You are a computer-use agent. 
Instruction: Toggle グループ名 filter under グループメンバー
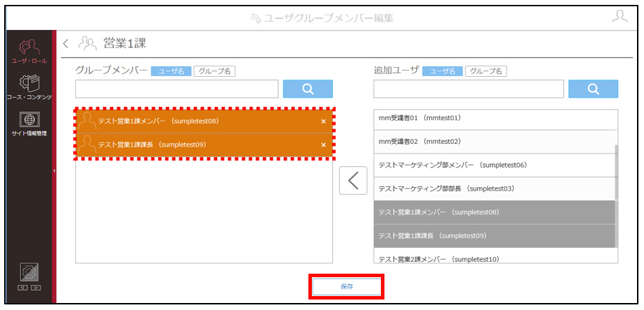[x=214, y=71]
